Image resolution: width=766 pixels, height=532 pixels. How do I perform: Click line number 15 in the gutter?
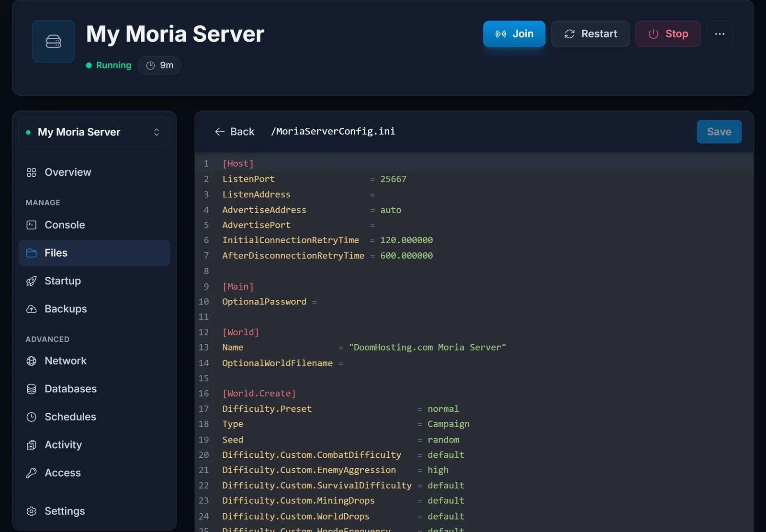(x=204, y=378)
